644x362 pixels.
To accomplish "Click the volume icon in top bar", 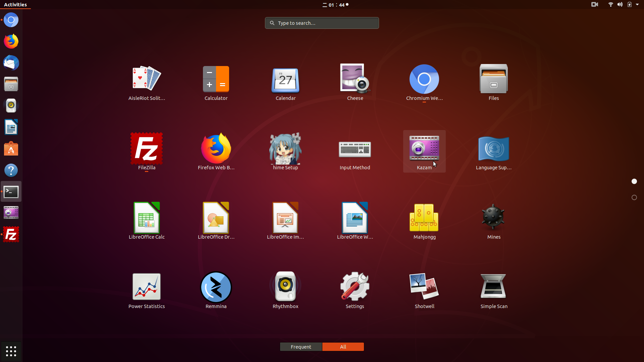I will pos(620,5).
